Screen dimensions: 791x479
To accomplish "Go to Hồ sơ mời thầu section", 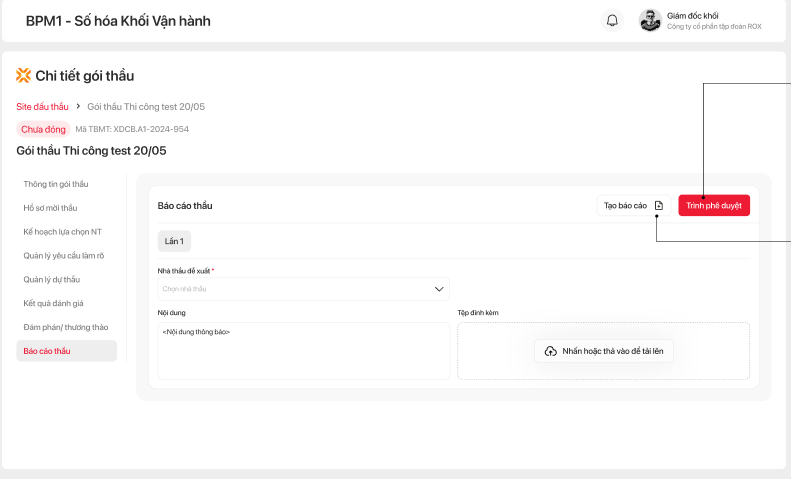I will [x=50, y=208].
